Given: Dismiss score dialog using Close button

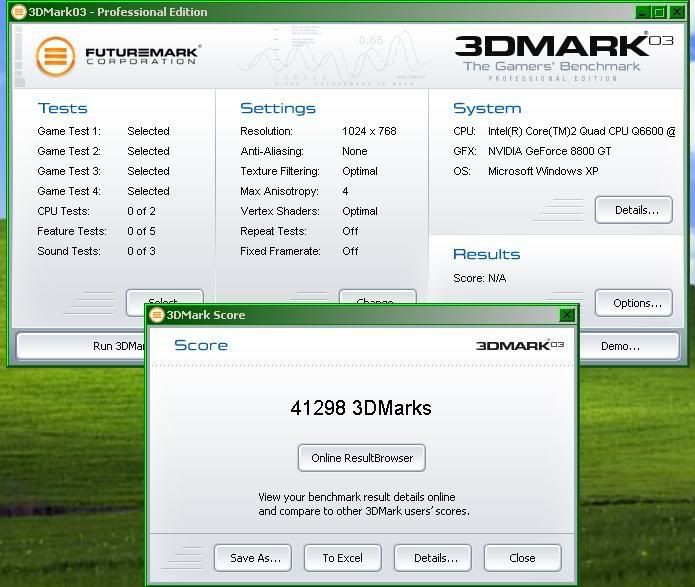Looking at the screenshot, I should click(x=522, y=558).
